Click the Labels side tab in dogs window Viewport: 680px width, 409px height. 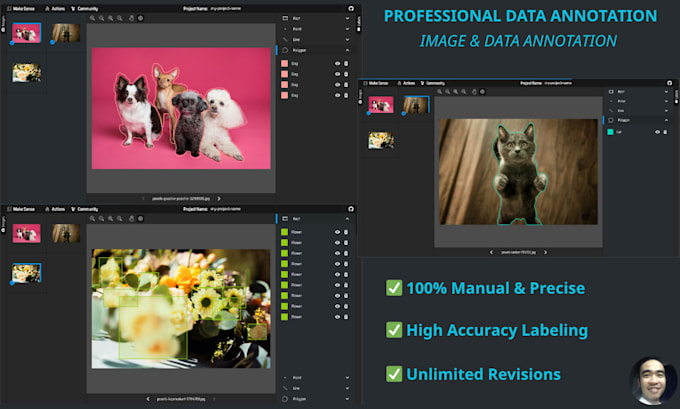pyautogui.click(x=358, y=23)
